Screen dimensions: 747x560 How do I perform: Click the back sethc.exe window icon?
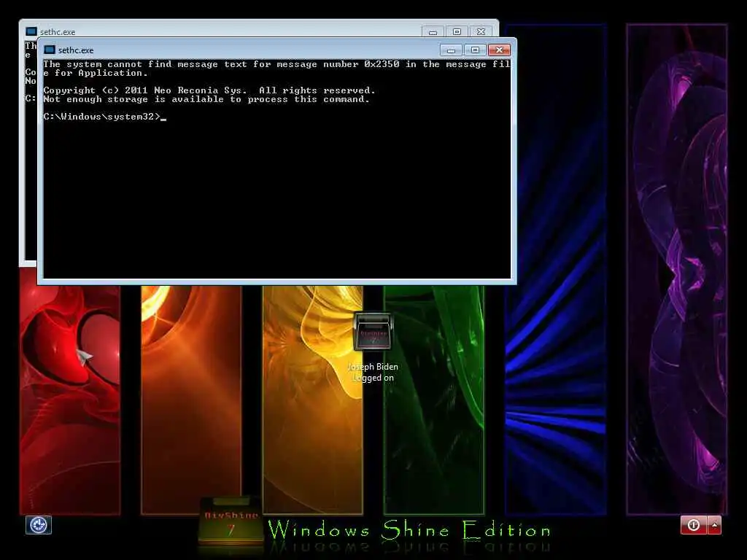31,31
